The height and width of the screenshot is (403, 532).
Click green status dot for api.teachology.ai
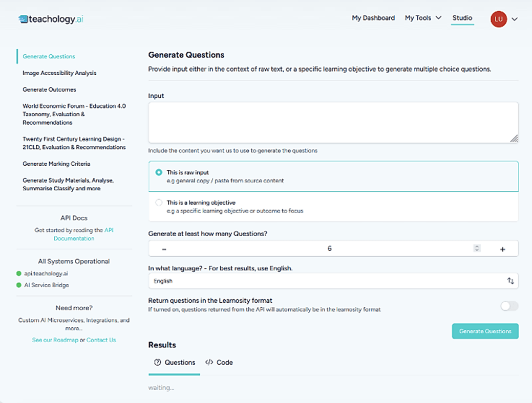pyautogui.click(x=19, y=274)
